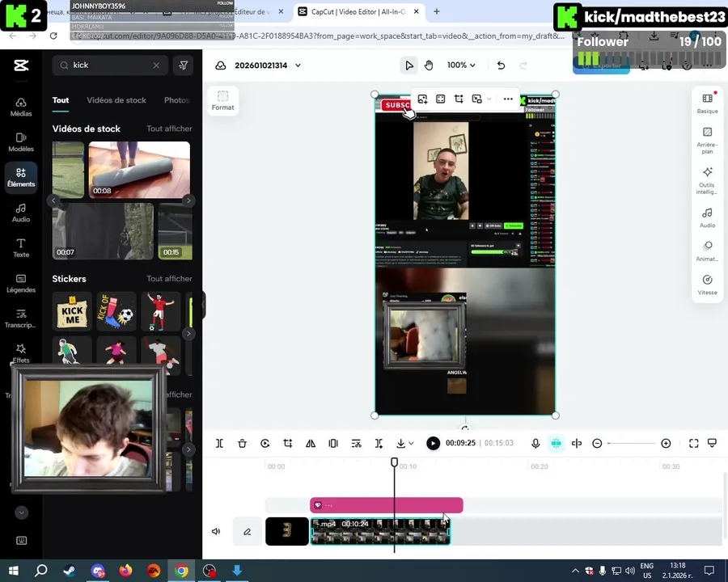The height and width of the screenshot is (582, 728).
Task: Click the crop icon in timeline toolbar
Action: click(288, 443)
